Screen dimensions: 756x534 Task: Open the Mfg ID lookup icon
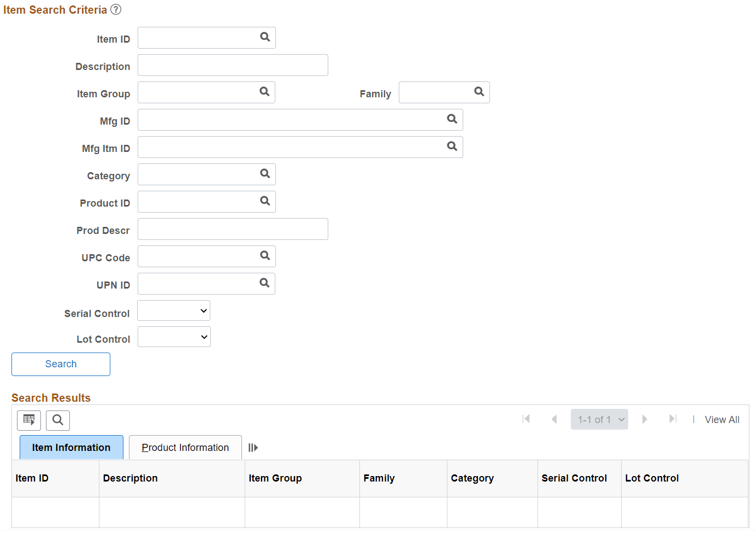click(x=452, y=119)
